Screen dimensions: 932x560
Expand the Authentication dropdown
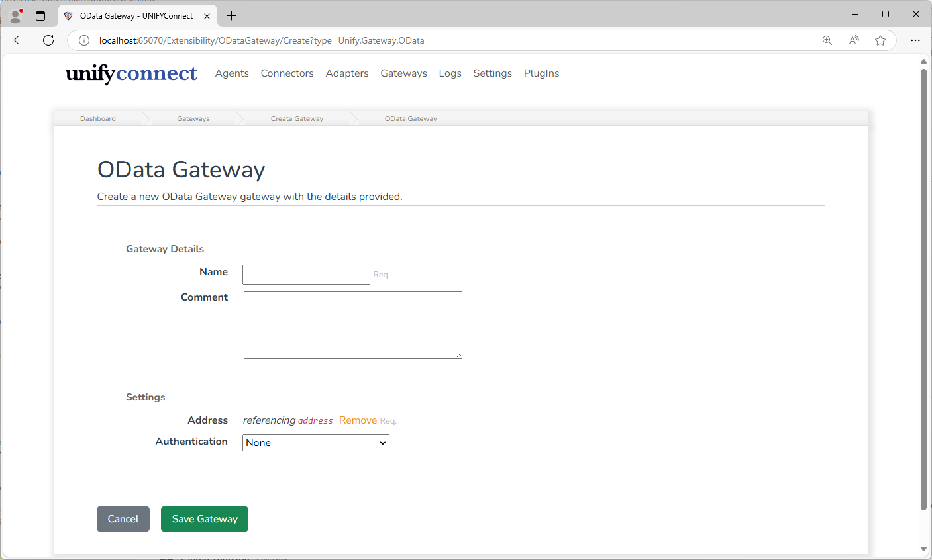coord(316,443)
